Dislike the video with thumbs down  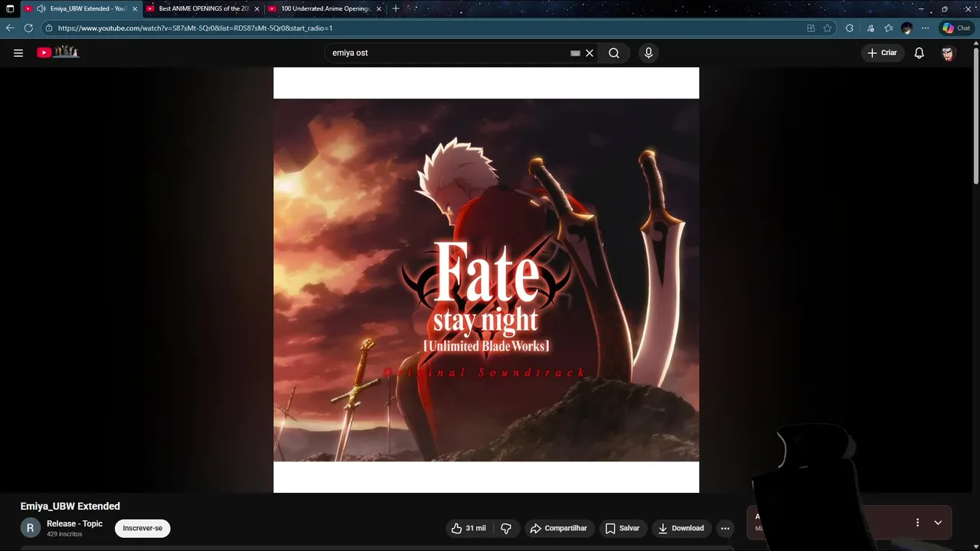506,528
